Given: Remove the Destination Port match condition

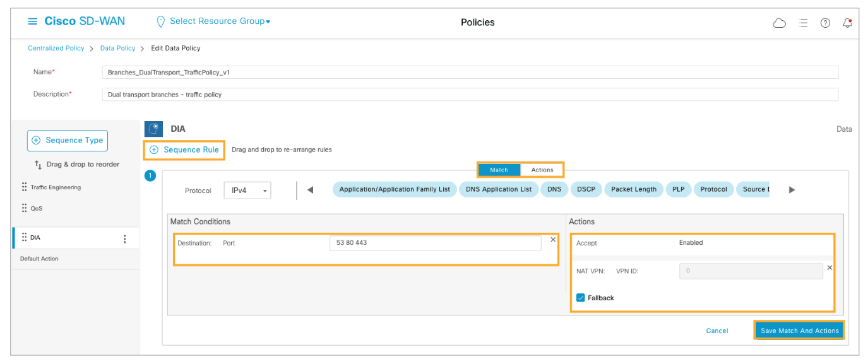Looking at the screenshot, I should point(553,240).
